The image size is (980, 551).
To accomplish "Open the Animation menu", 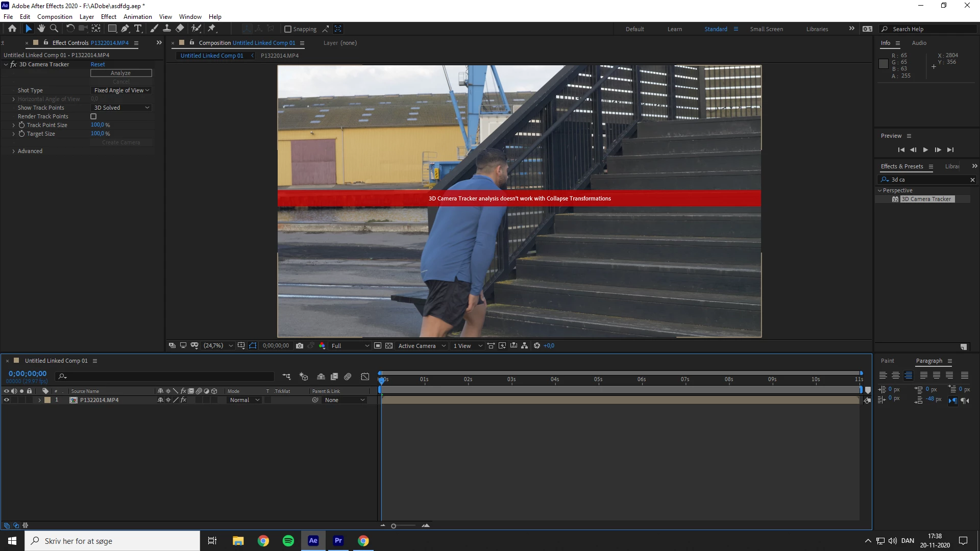I will (137, 17).
